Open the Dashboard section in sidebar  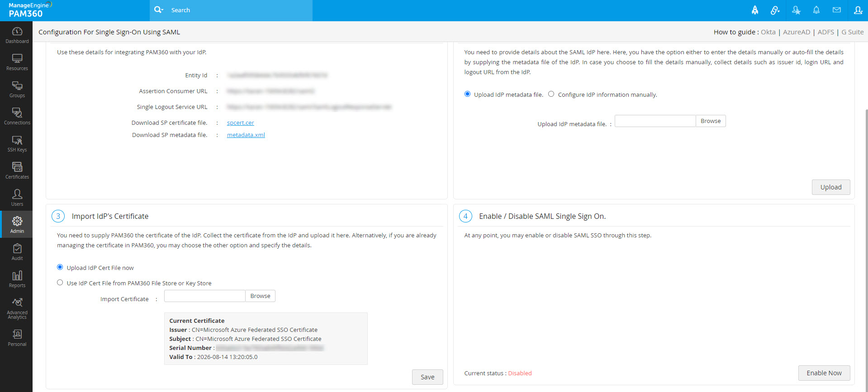coord(17,35)
